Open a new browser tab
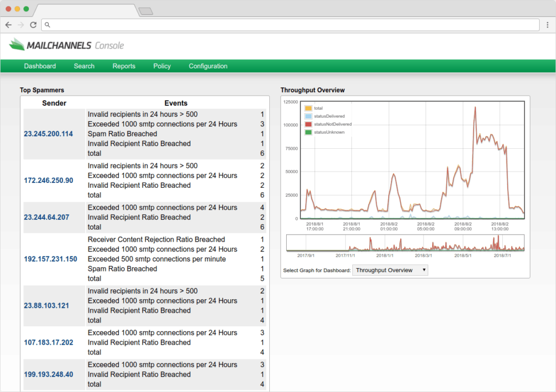The width and height of the screenshot is (556, 392). [146, 11]
